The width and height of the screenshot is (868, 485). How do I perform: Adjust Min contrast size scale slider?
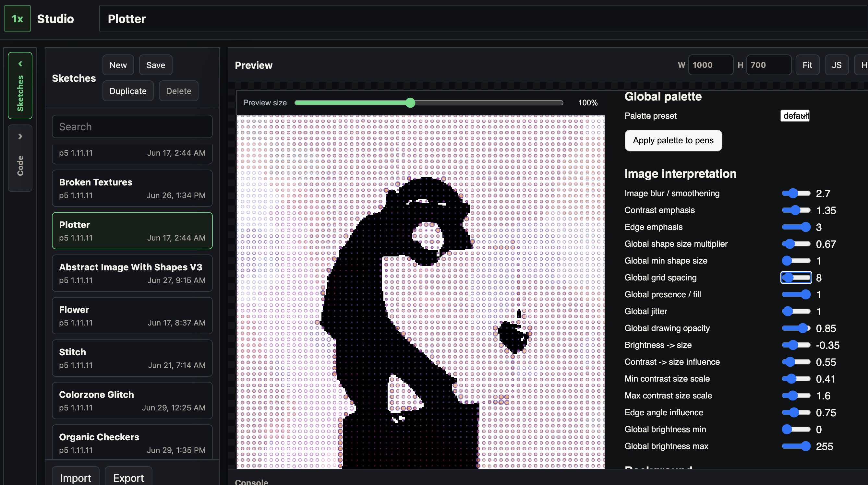796,379
